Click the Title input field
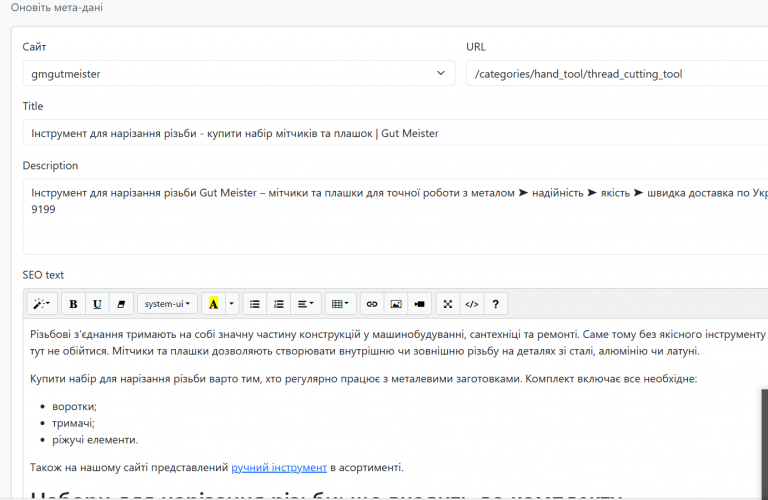 (x=395, y=133)
